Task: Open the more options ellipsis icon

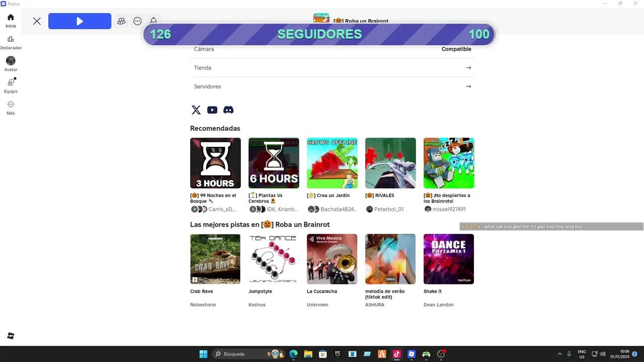Action: (x=137, y=21)
